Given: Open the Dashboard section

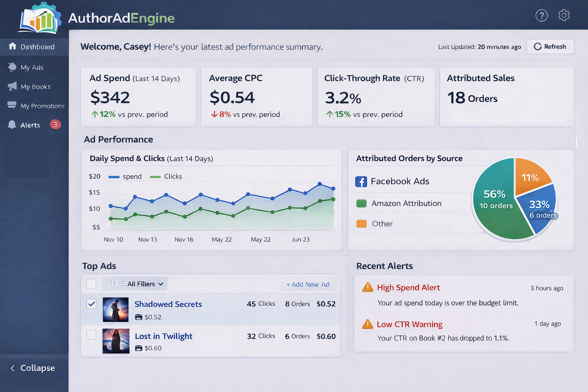Looking at the screenshot, I should coord(37,47).
